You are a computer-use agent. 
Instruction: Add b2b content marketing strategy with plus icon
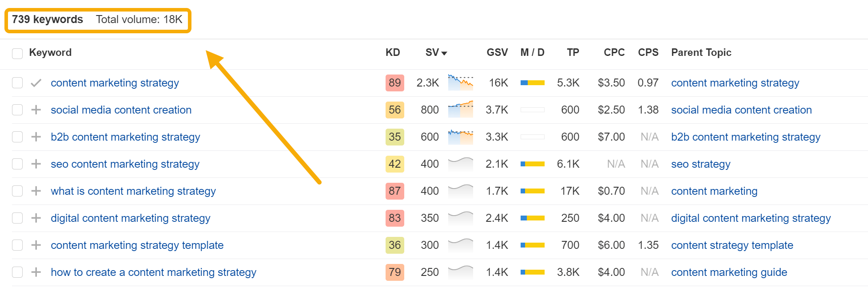pos(36,137)
